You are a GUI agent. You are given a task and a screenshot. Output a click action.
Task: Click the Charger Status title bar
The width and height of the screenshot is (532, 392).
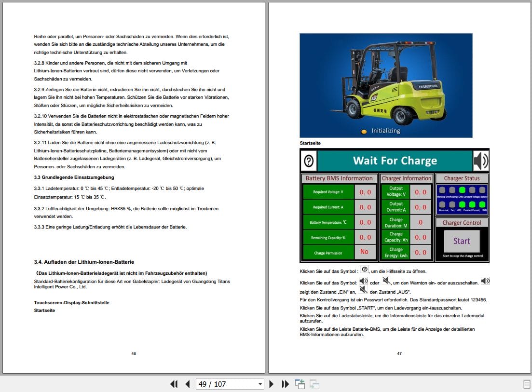click(x=462, y=178)
